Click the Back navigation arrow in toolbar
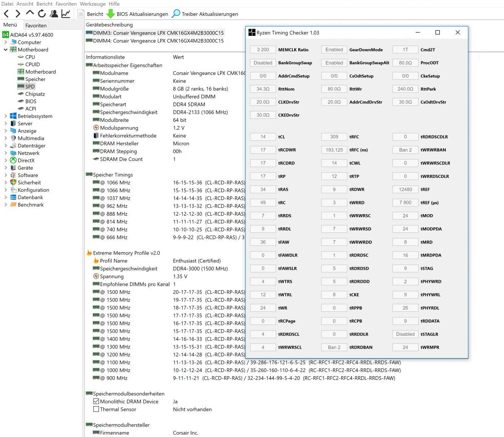 [6, 14]
